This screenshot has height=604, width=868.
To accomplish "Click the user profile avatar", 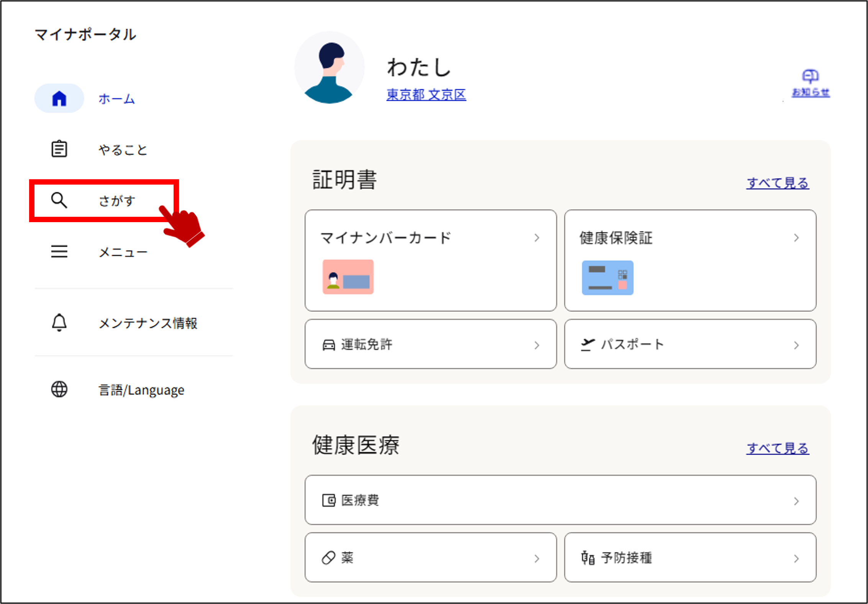I will point(330,67).
